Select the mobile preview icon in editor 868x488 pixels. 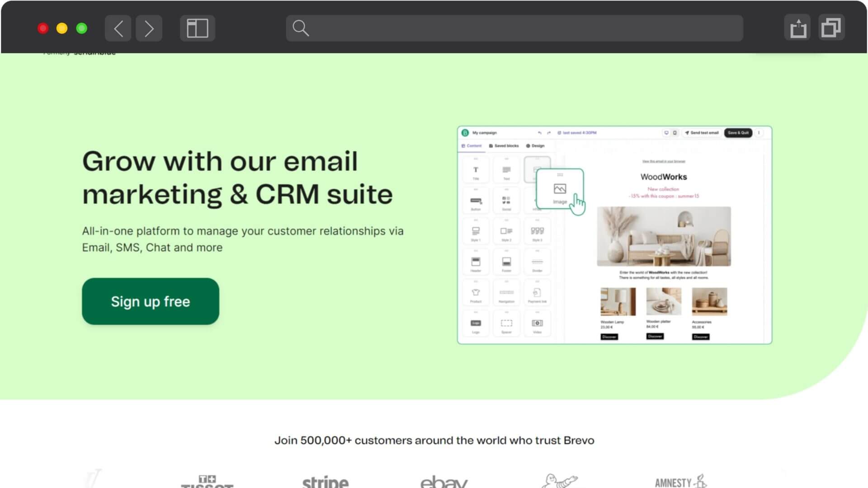[x=675, y=133]
